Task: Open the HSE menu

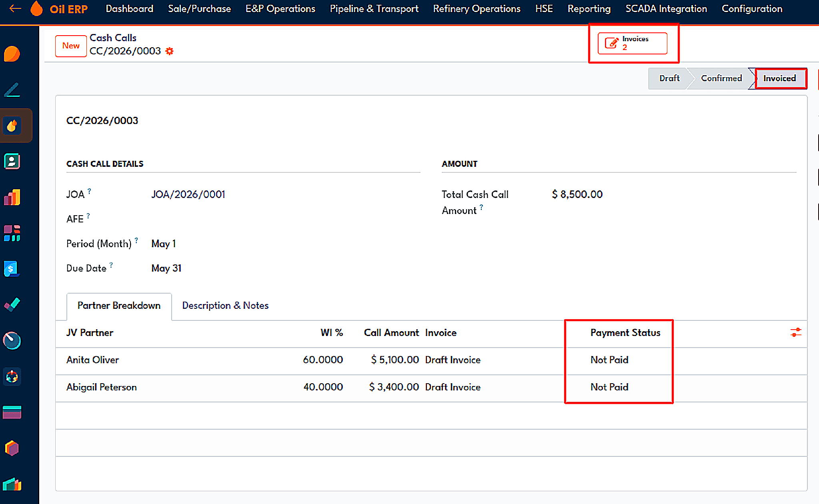Action: pos(544,9)
